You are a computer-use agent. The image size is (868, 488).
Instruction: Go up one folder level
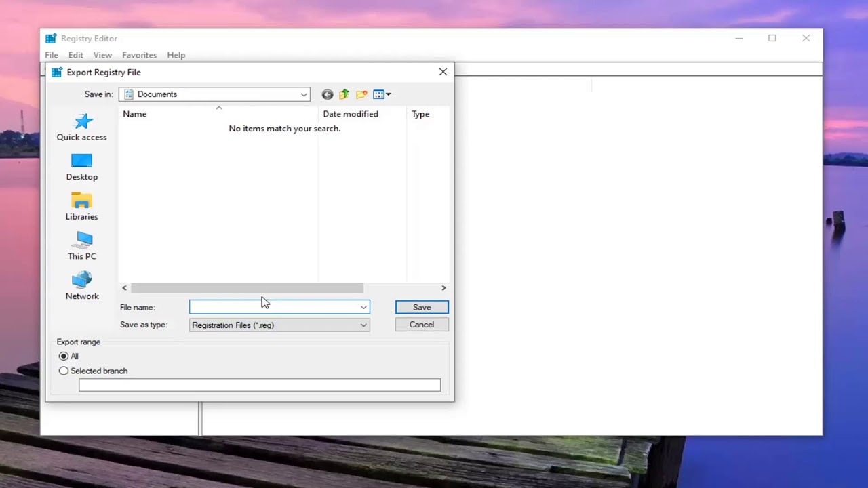tap(344, 94)
